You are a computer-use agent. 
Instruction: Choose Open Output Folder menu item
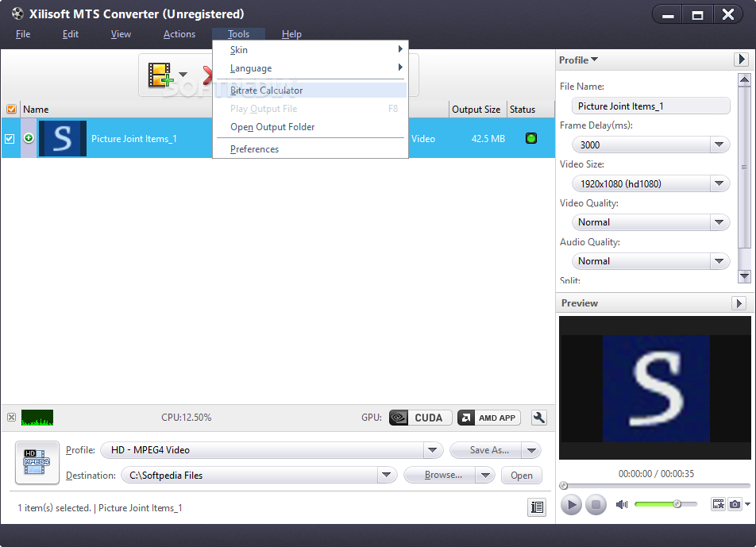click(x=311, y=127)
